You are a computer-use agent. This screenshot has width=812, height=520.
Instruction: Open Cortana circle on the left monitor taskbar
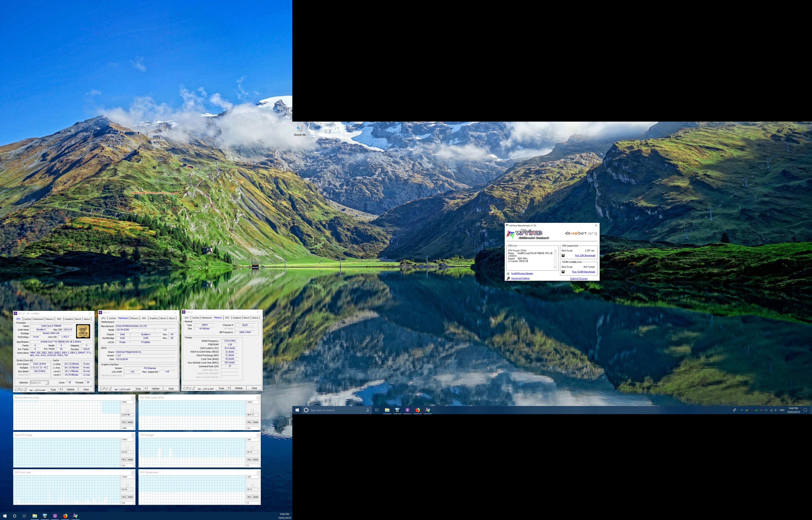pyautogui.click(x=14, y=516)
